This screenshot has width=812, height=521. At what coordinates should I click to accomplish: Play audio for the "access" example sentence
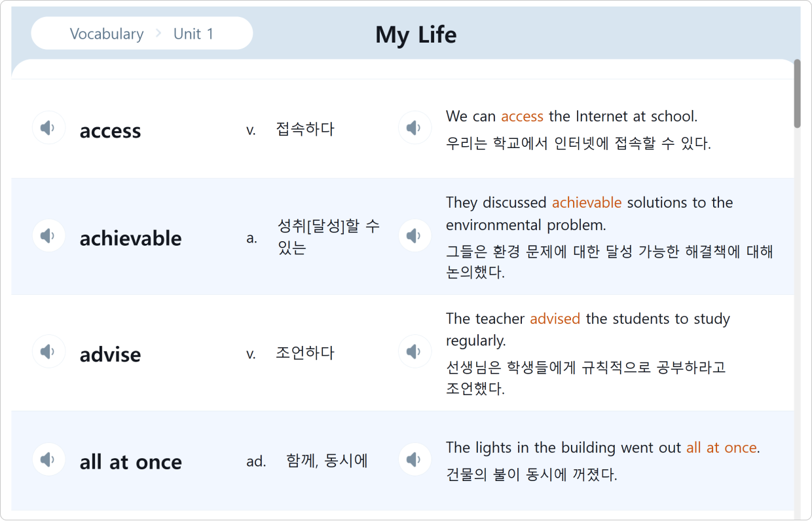[x=415, y=128]
